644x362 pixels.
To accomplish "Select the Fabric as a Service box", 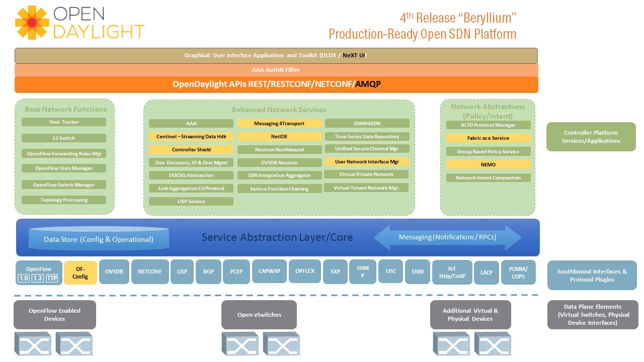I will coord(488,138).
